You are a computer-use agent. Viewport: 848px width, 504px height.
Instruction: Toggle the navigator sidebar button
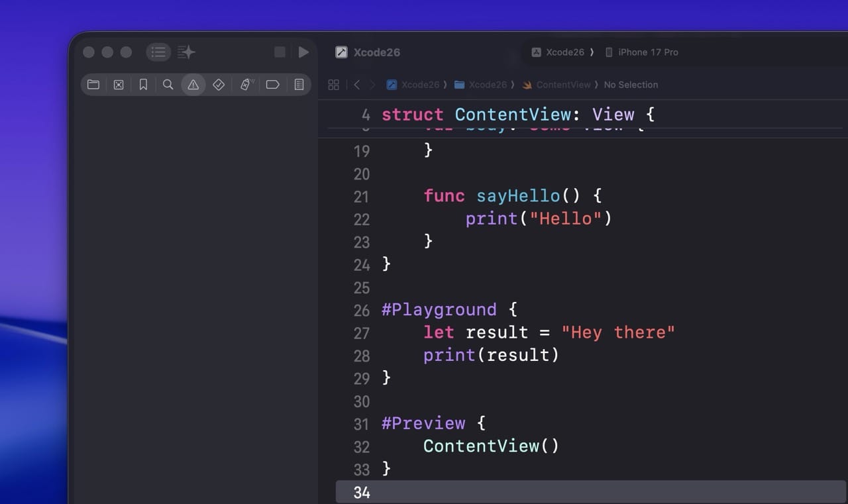(158, 52)
